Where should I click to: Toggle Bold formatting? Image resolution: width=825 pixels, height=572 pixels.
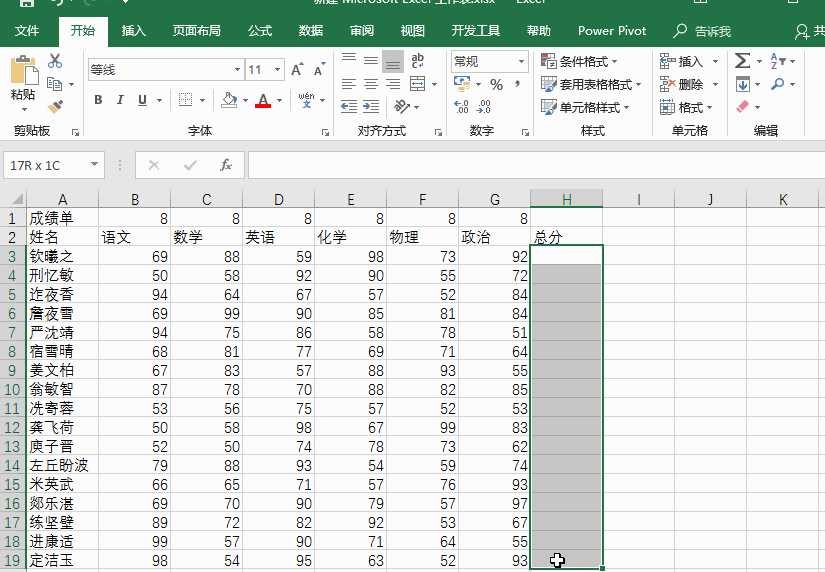[x=98, y=99]
